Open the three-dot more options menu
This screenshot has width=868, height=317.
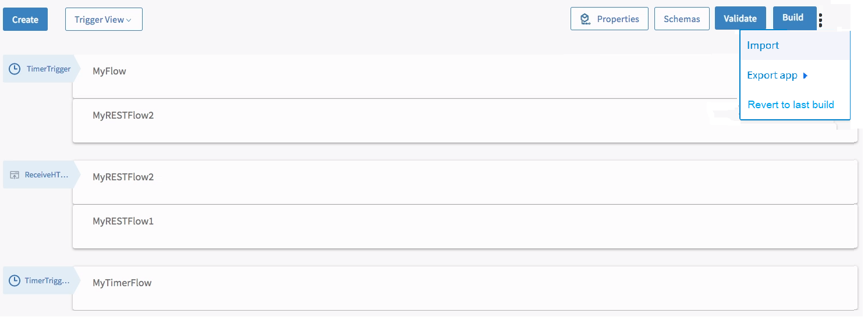(820, 20)
